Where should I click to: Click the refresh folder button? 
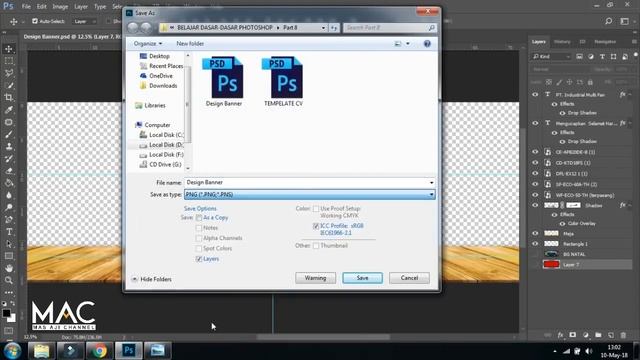coord(334,28)
